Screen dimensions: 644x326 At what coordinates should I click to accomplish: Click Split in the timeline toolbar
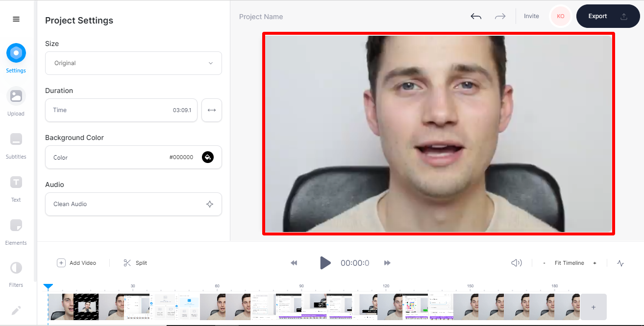click(x=135, y=263)
